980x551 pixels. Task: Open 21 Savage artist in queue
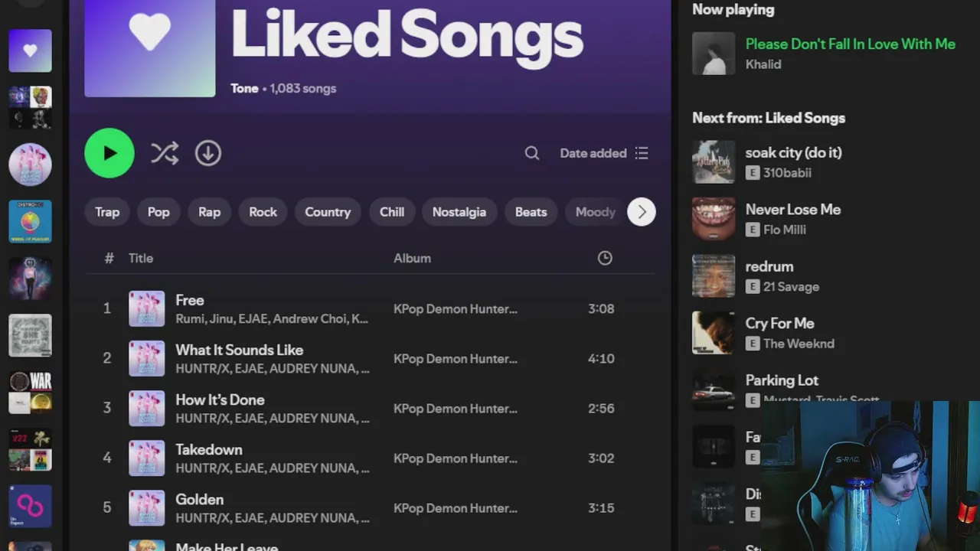click(x=791, y=287)
